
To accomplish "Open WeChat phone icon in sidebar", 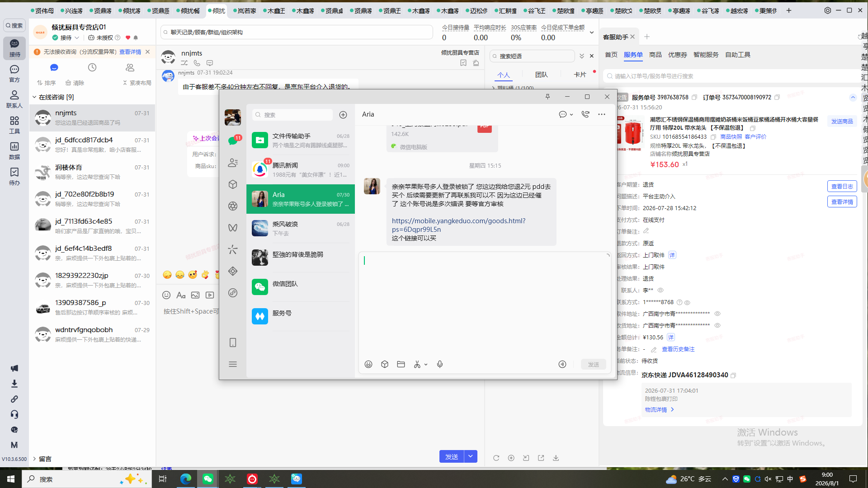I will [x=233, y=343].
